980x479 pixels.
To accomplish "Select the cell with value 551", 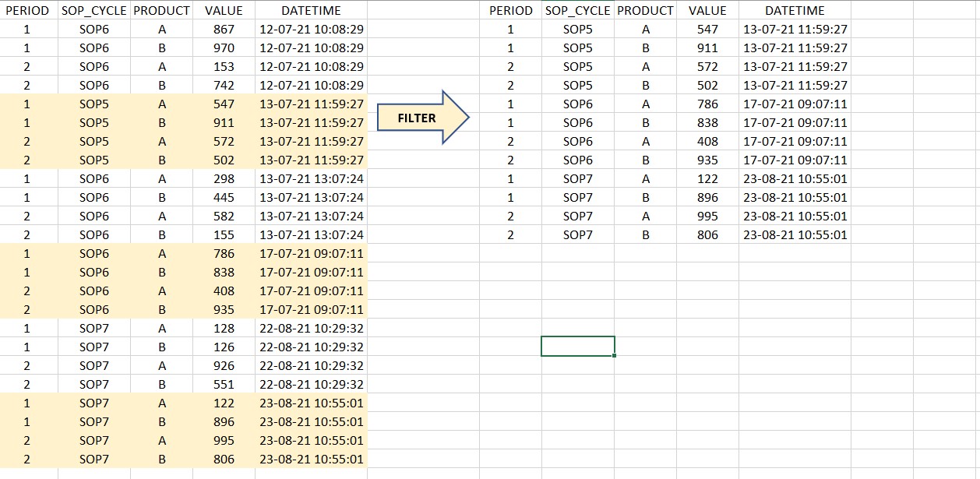I will click(x=224, y=384).
